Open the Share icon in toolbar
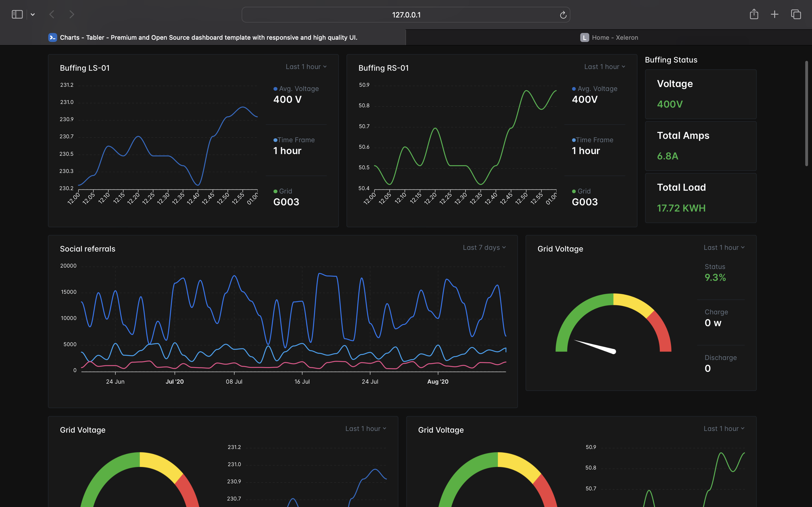 point(754,14)
